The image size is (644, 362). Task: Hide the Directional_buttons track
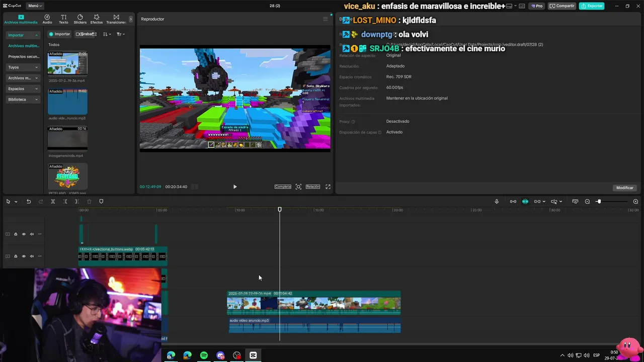[x=24, y=256]
